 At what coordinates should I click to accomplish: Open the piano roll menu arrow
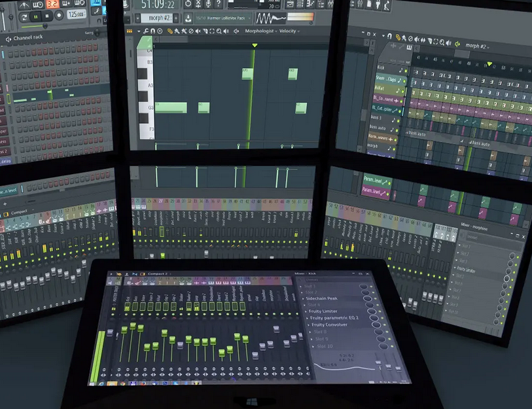point(139,31)
